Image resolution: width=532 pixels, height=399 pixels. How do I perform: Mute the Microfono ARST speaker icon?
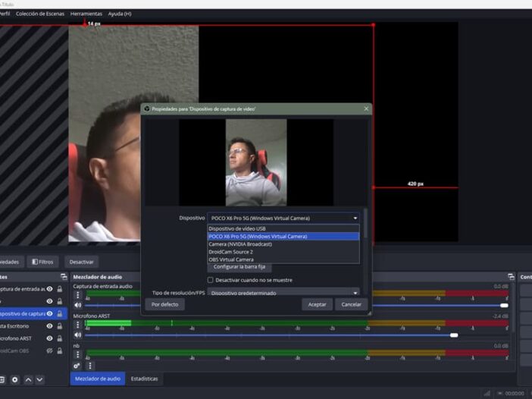tap(77, 335)
